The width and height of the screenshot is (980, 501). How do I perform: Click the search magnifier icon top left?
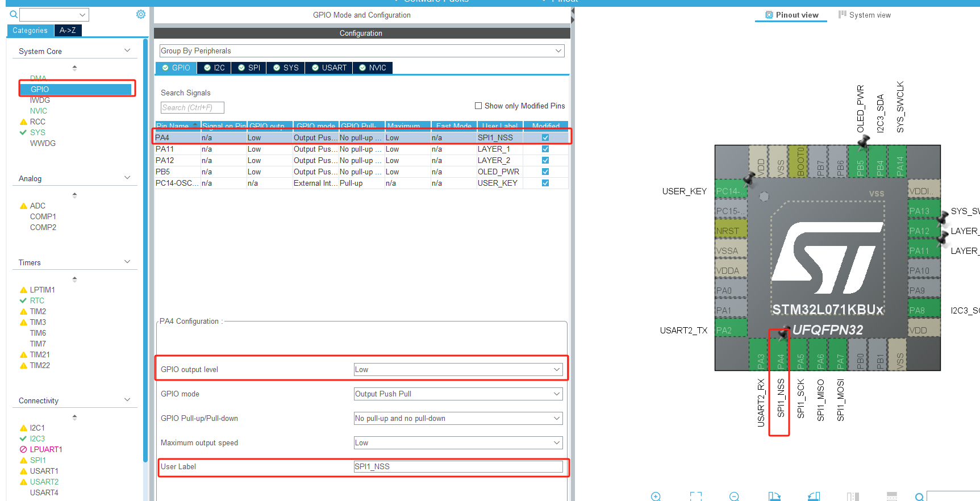click(14, 14)
